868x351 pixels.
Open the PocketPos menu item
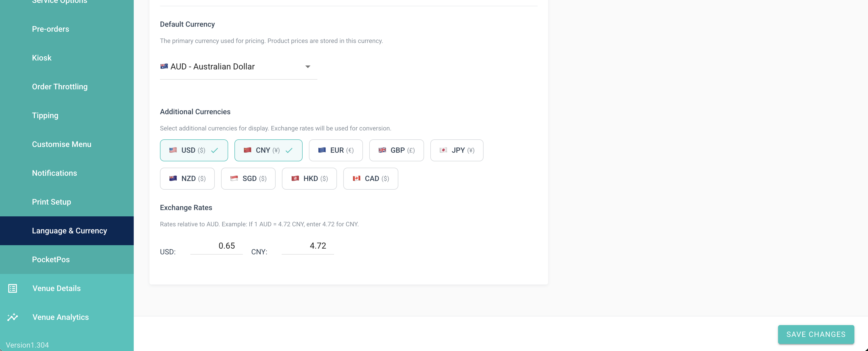point(51,260)
